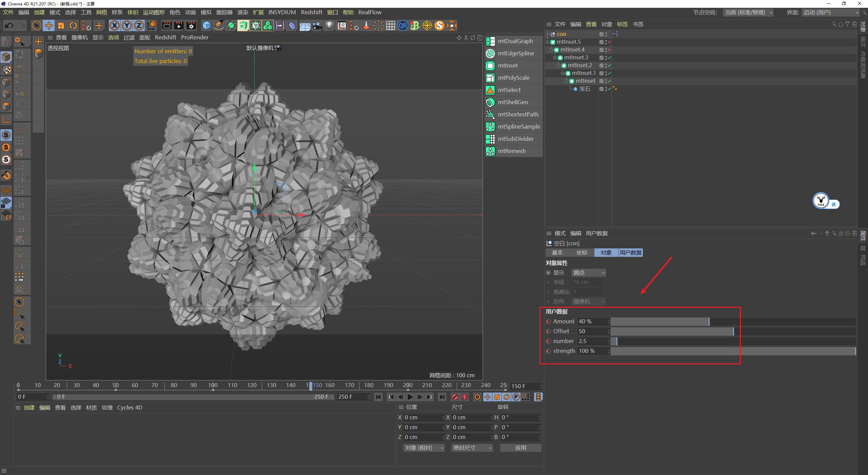Switch to the 坐标 tab in attributes
The width and height of the screenshot is (868, 475).
pos(581,252)
